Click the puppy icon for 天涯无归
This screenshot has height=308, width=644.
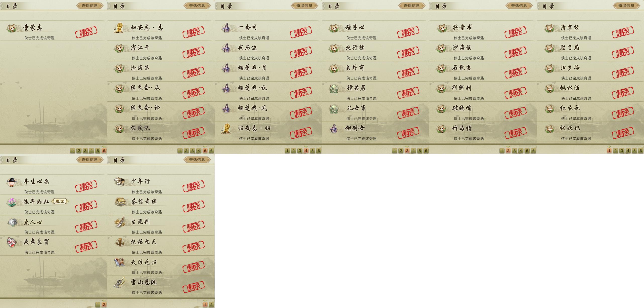(119, 262)
